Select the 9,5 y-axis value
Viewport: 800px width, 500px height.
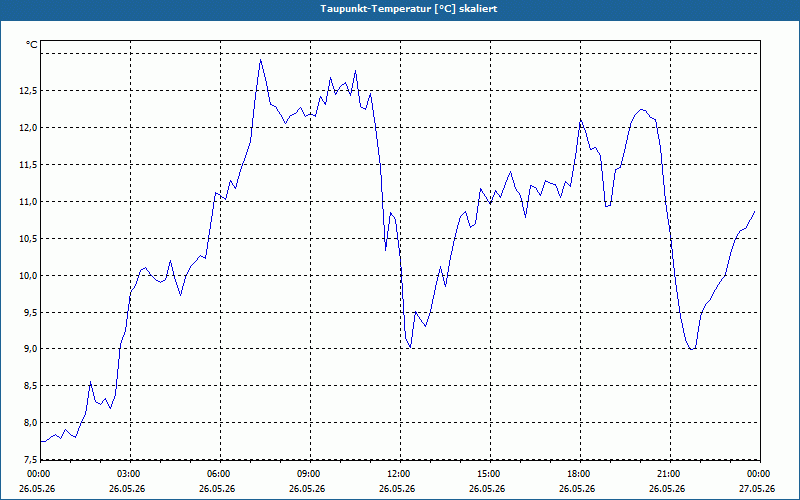coord(30,312)
